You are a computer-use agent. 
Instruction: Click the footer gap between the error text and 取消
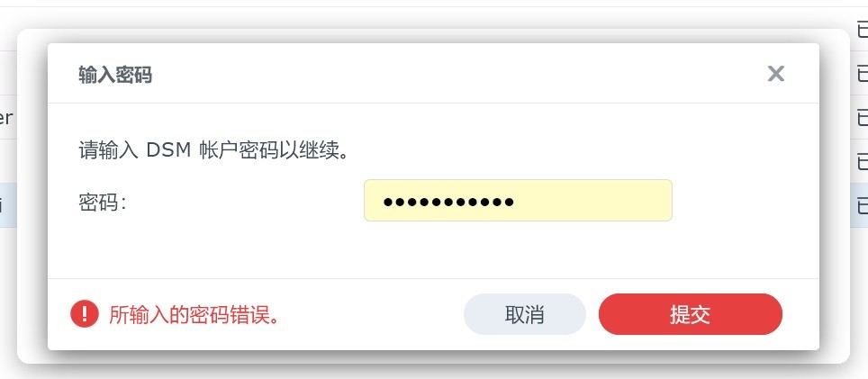[371, 314]
